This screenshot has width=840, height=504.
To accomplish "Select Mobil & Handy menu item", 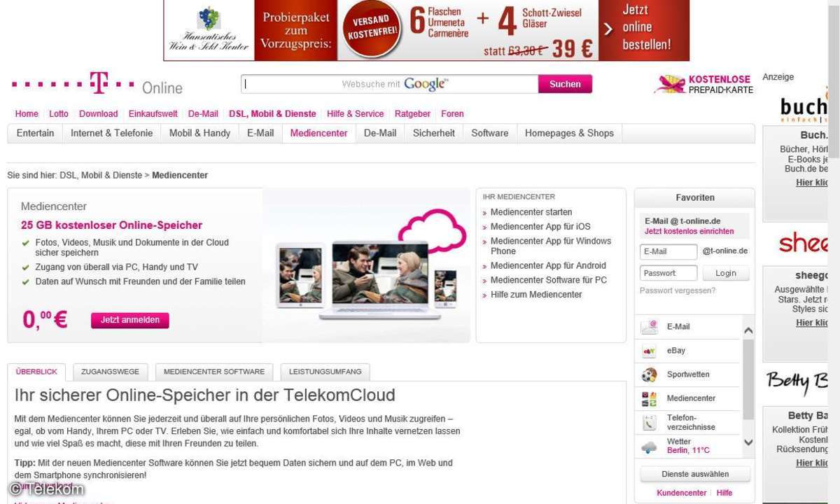I will (x=199, y=133).
